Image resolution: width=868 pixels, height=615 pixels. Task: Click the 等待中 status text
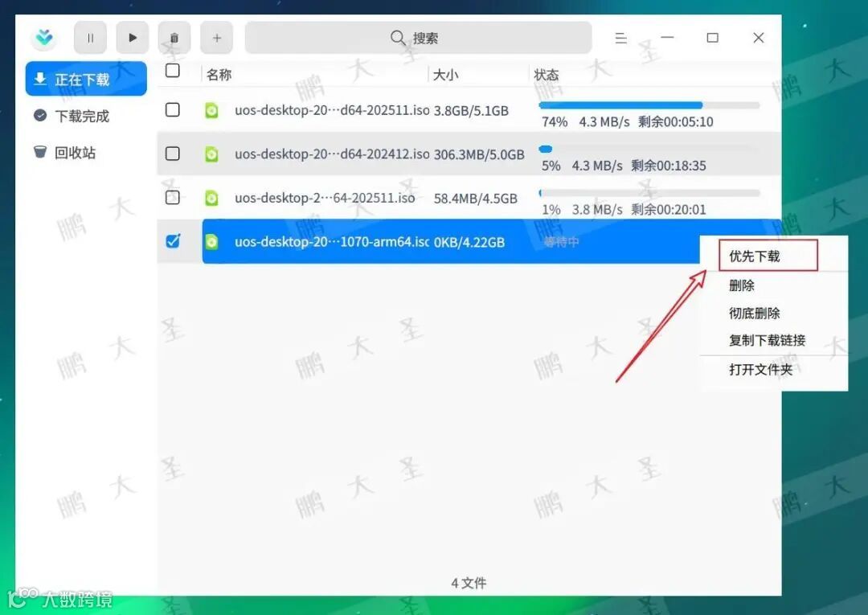[x=561, y=242]
